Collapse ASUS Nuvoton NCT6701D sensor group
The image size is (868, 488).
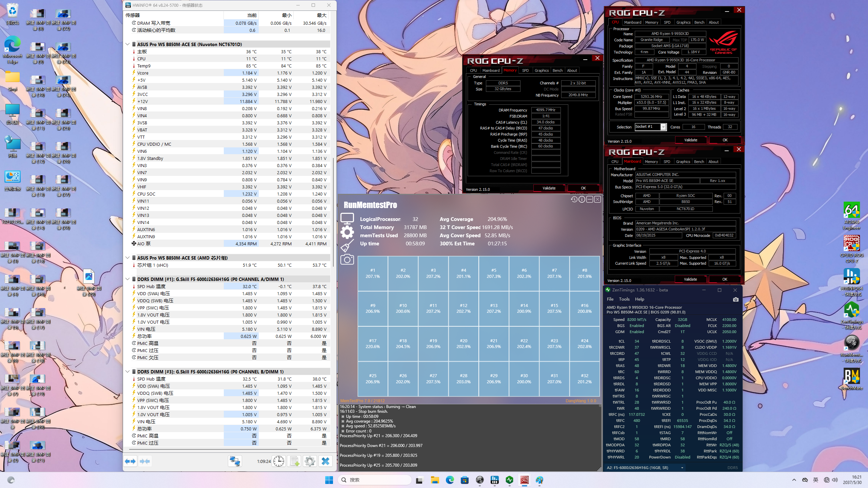[x=127, y=44]
